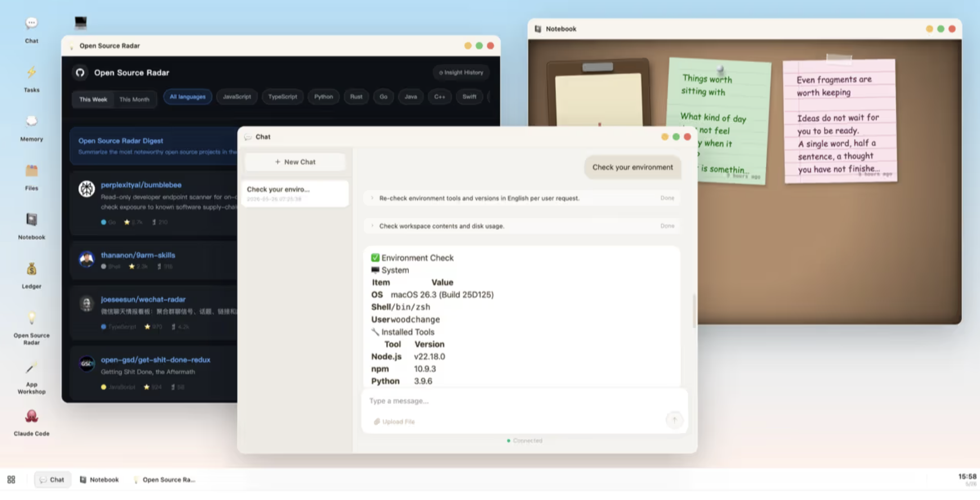Open the thananon/9arm-skills repository link
The image size is (980, 500).
tap(138, 255)
